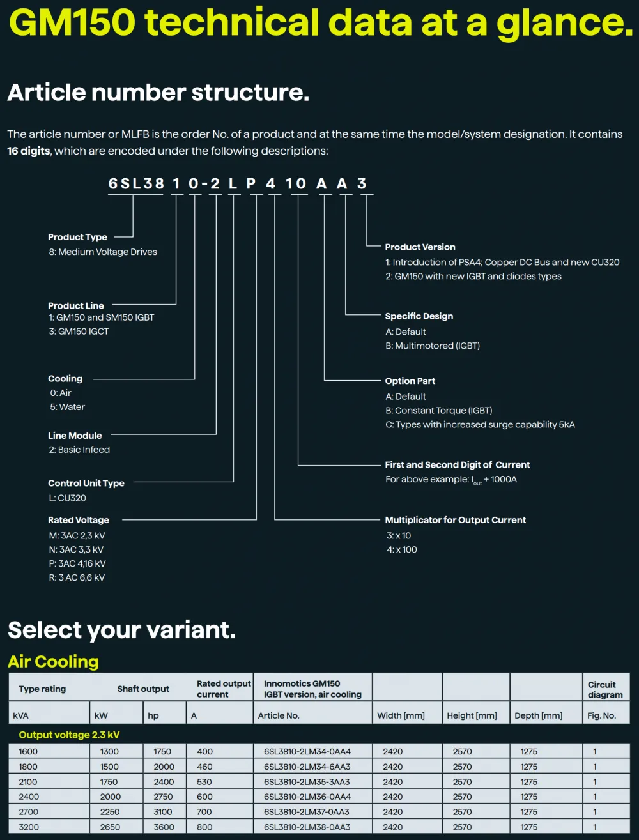Click the 'Circuit diagram' column header
The image size is (639, 840).
[x=605, y=689]
